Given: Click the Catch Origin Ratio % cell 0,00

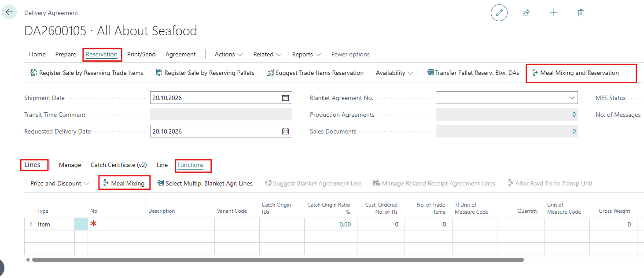Looking at the screenshot, I should coord(331,224).
